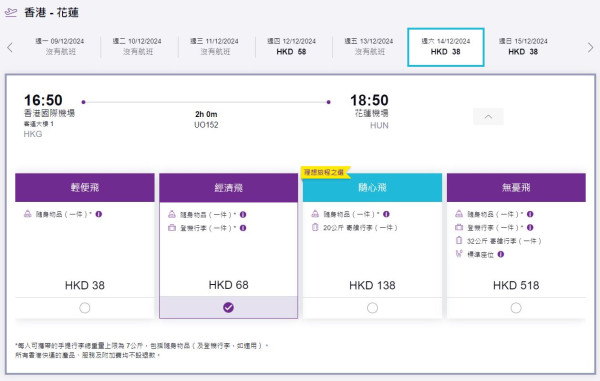Click the 無憂飛 fare header
The width and height of the screenshot is (600, 381).
[516, 187]
